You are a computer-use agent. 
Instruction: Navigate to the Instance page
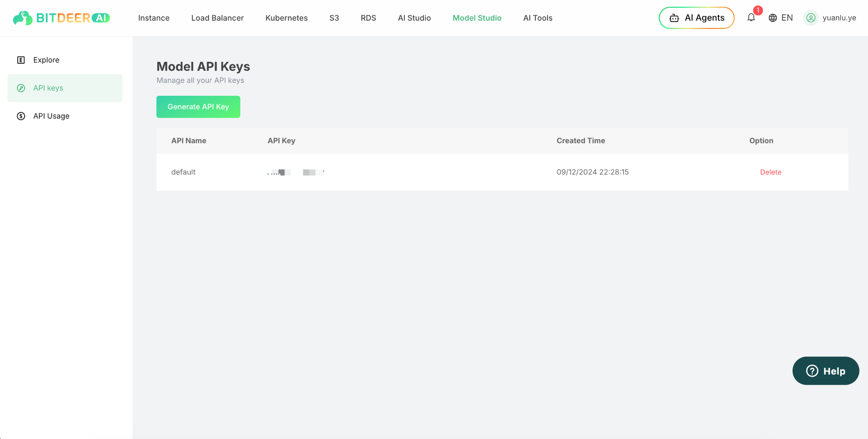tap(153, 18)
